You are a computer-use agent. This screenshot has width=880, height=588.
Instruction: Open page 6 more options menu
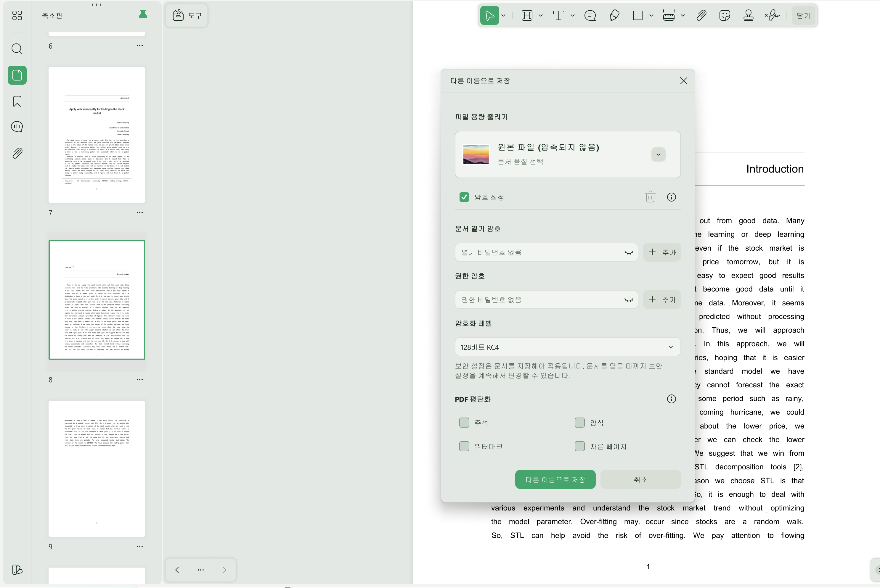(139, 46)
